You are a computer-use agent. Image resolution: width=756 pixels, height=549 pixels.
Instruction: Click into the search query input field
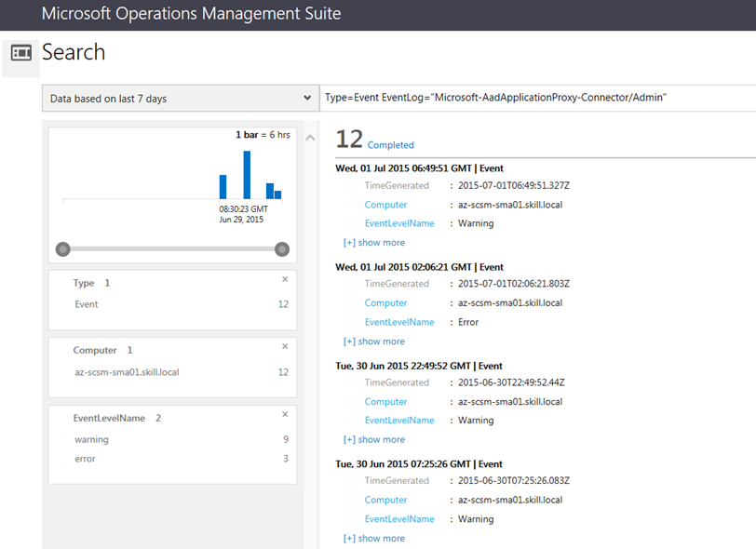point(537,98)
